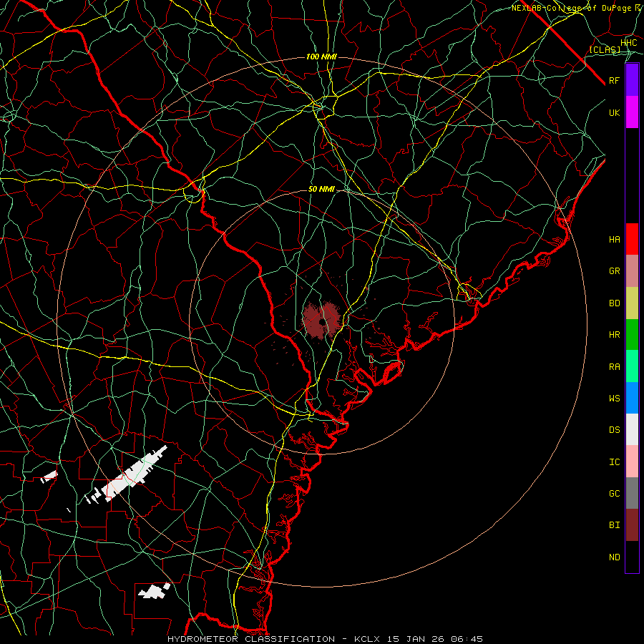Screen dimensions: 644x644
Task: Click the RA light green legend swatch
Action: (x=632, y=366)
